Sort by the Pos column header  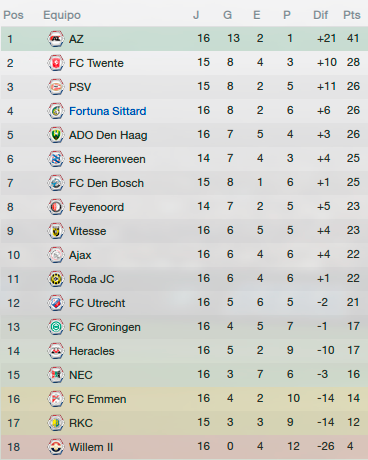[x=13, y=15]
